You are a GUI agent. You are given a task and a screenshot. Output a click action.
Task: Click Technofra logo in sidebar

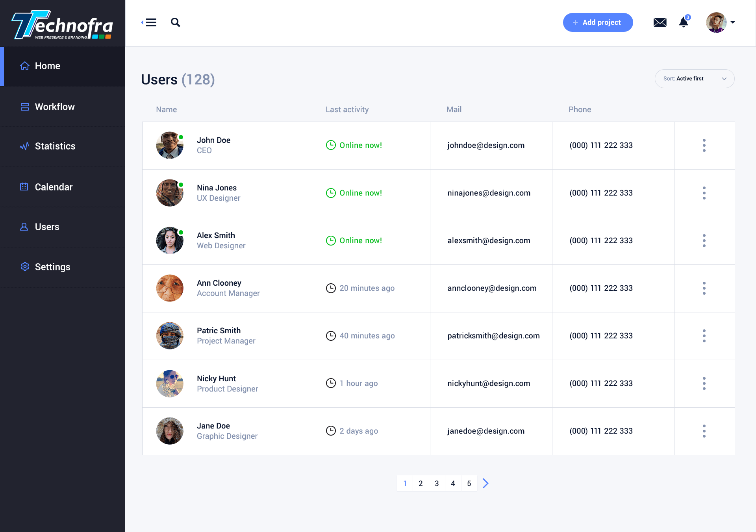[x=62, y=24]
